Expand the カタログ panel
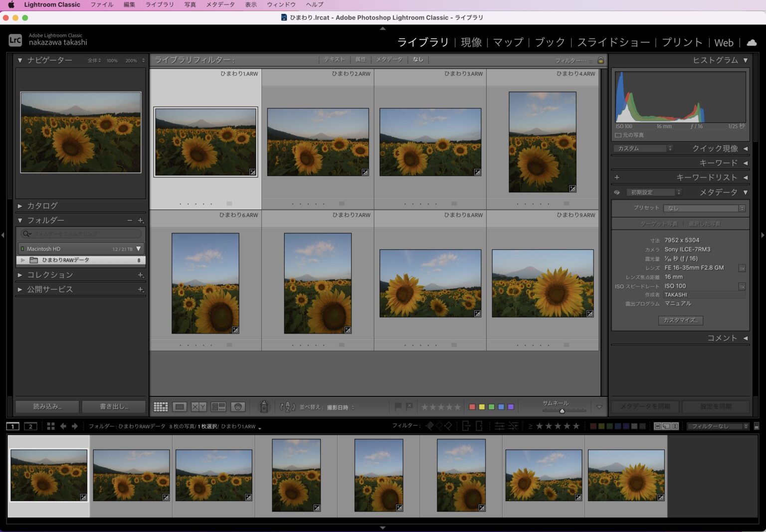The width and height of the screenshot is (766, 532). tap(42, 205)
